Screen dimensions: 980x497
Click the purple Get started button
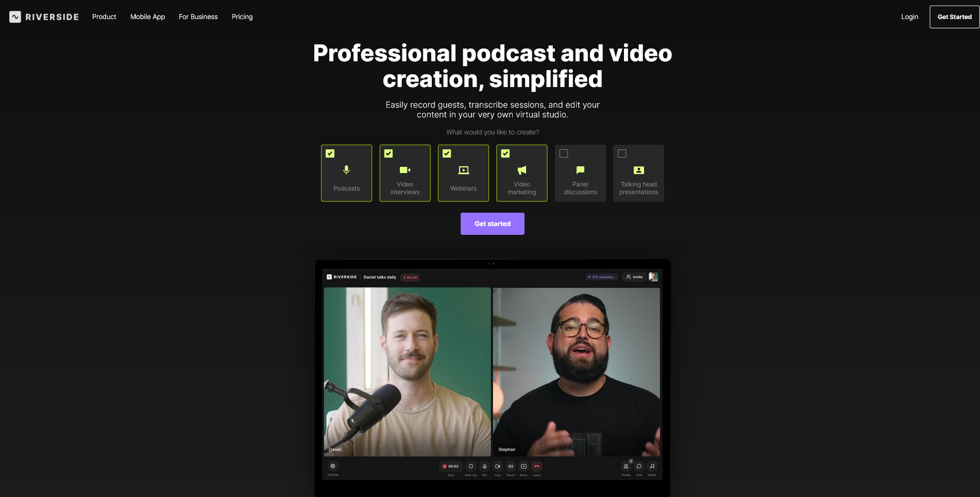point(493,224)
